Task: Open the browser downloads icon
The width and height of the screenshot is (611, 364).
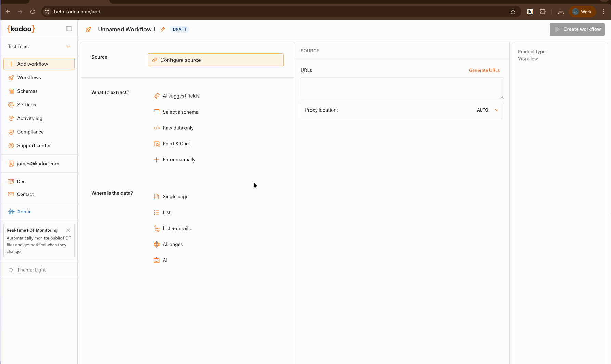Action: pos(561,12)
